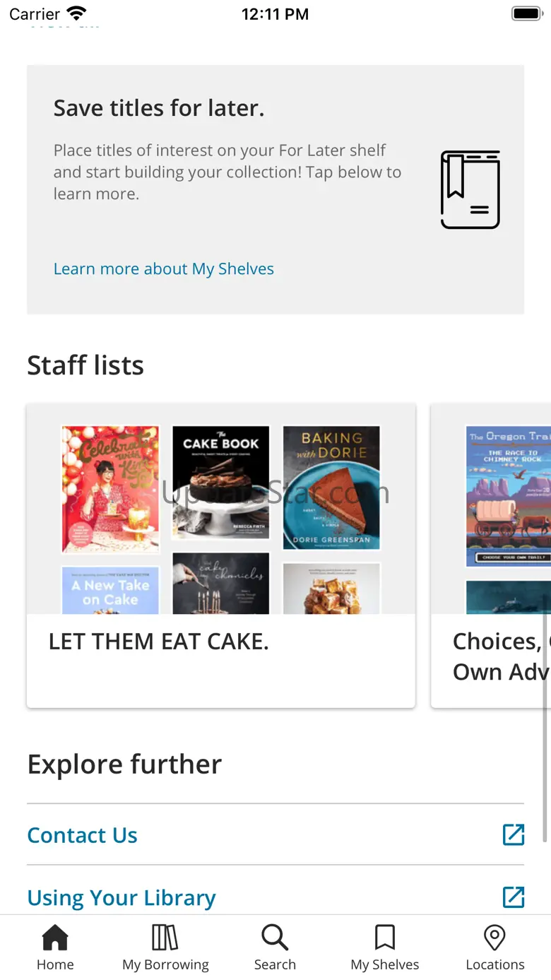Screen dimensions: 551x980
Task: Tap the Locations pin icon
Action: (x=494, y=938)
